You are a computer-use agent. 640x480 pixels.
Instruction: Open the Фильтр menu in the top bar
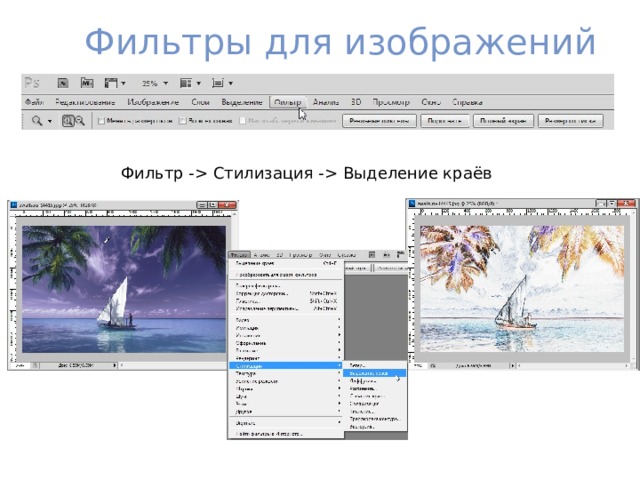click(288, 102)
